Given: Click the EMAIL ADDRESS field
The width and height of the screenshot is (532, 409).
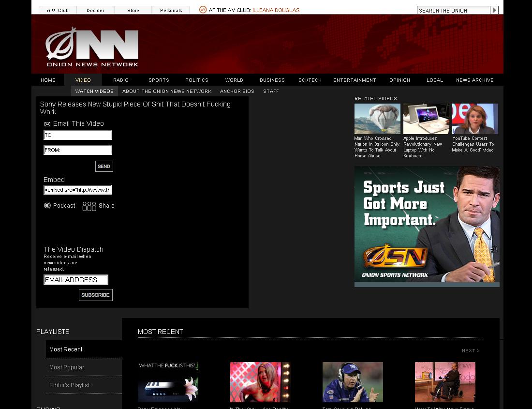Looking at the screenshot, I should tap(75, 280).
